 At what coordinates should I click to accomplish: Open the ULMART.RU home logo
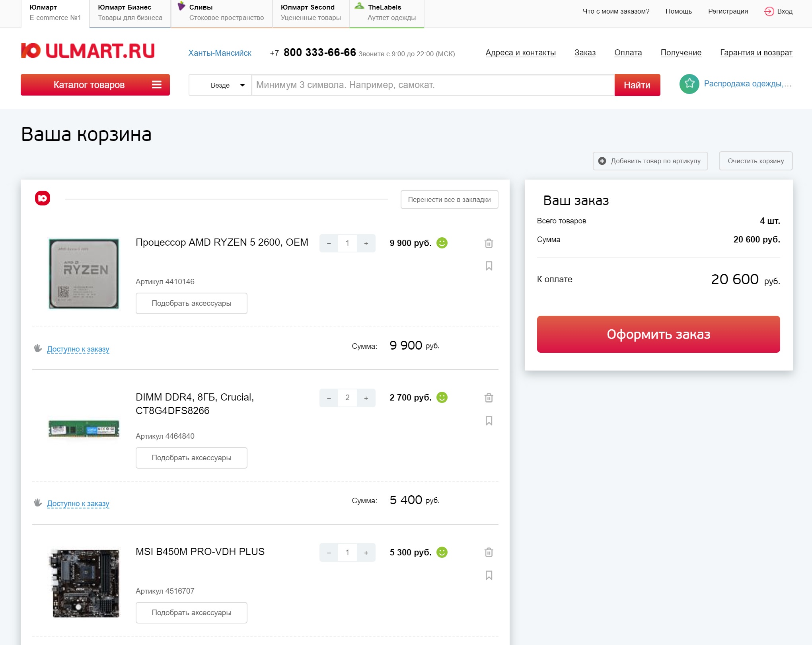click(88, 51)
